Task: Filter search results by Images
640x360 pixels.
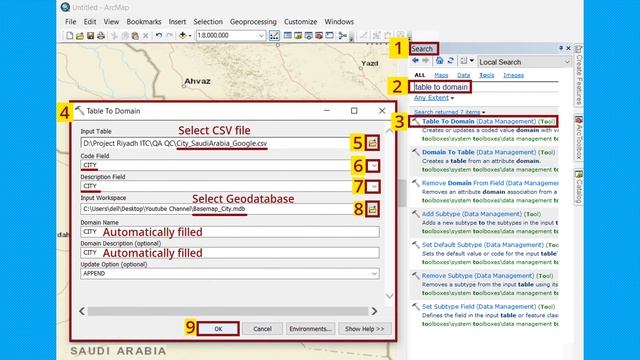Action: 513,75
